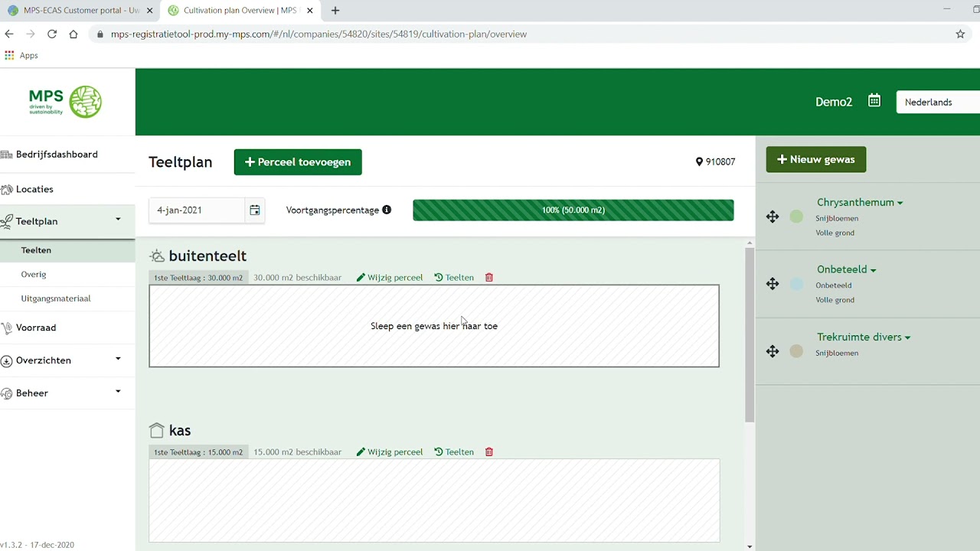The height and width of the screenshot is (551, 980).
Task: Click the 4-jan-2021 date field
Action: point(197,210)
